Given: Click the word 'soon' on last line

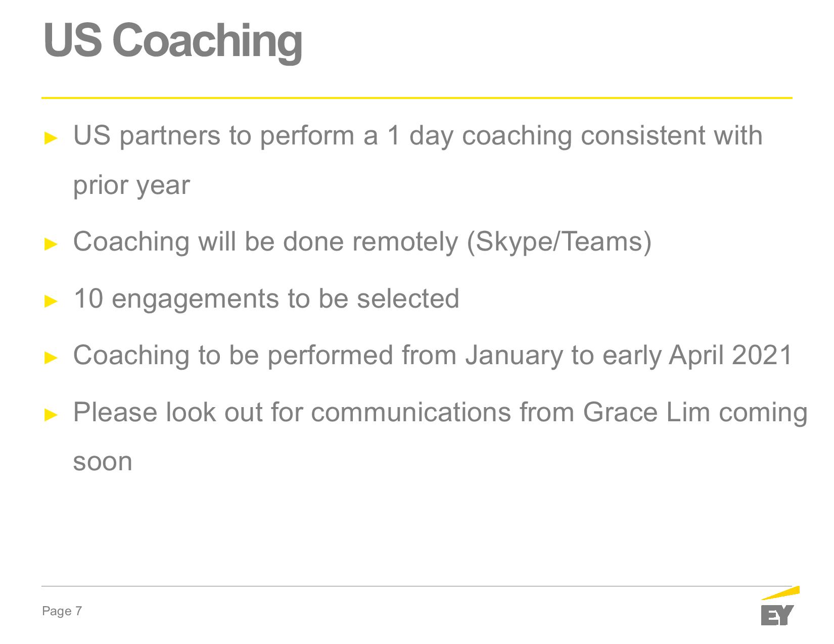Looking at the screenshot, I should [x=103, y=462].
